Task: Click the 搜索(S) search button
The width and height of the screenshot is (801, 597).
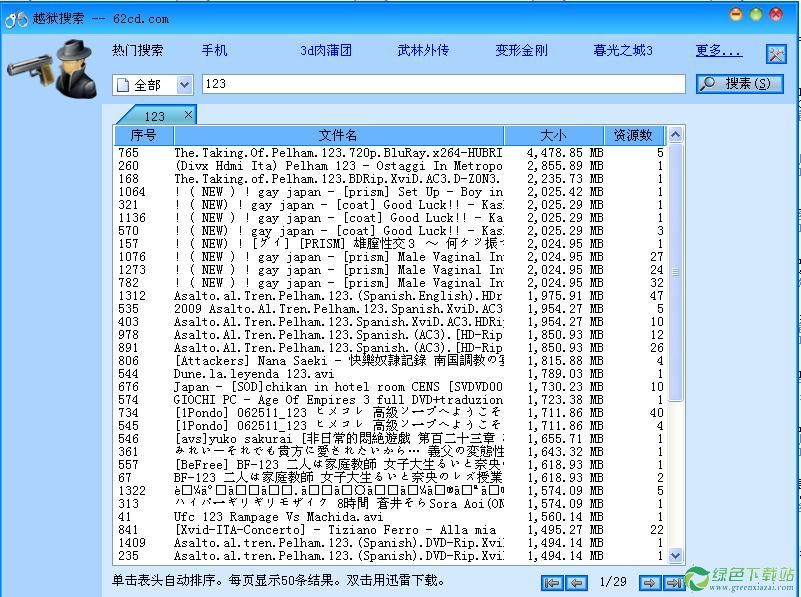Action: click(739, 83)
